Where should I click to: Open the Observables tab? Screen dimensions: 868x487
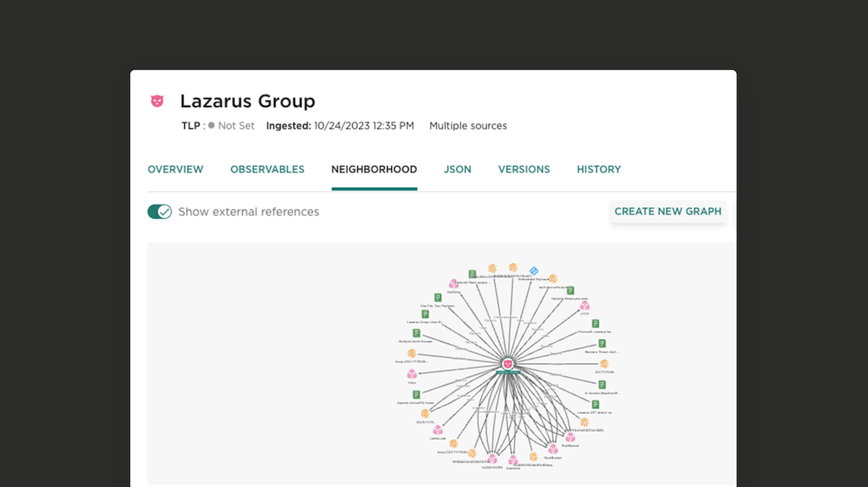click(x=267, y=170)
